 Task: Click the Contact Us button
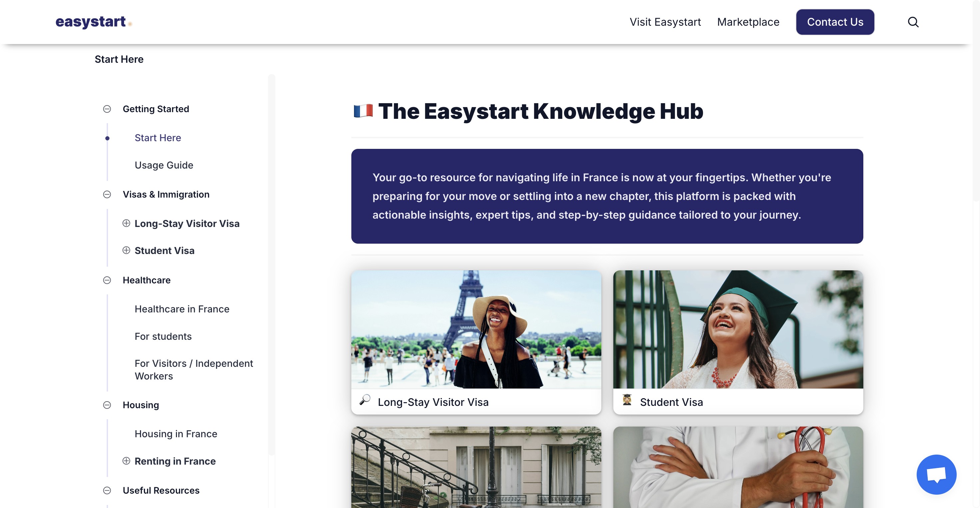click(x=835, y=22)
